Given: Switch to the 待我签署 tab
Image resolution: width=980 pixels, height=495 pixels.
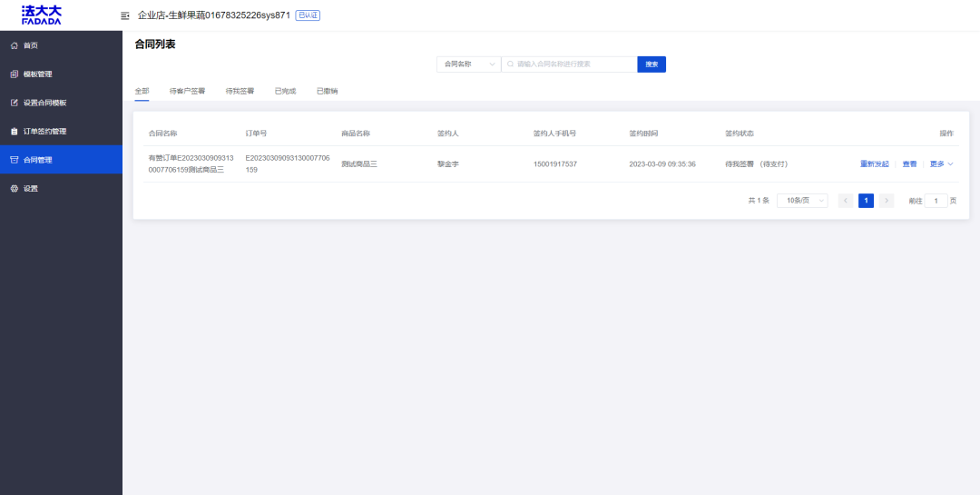Looking at the screenshot, I should pos(240,91).
